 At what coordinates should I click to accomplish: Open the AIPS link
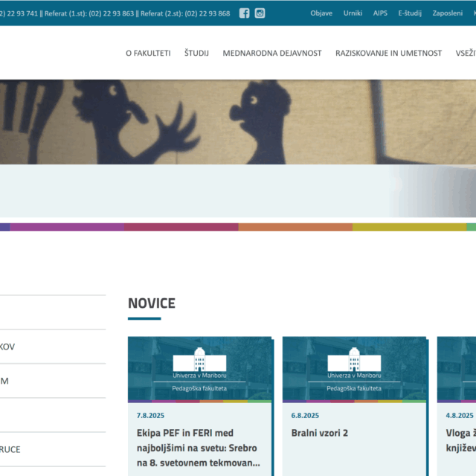click(x=380, y=13)
